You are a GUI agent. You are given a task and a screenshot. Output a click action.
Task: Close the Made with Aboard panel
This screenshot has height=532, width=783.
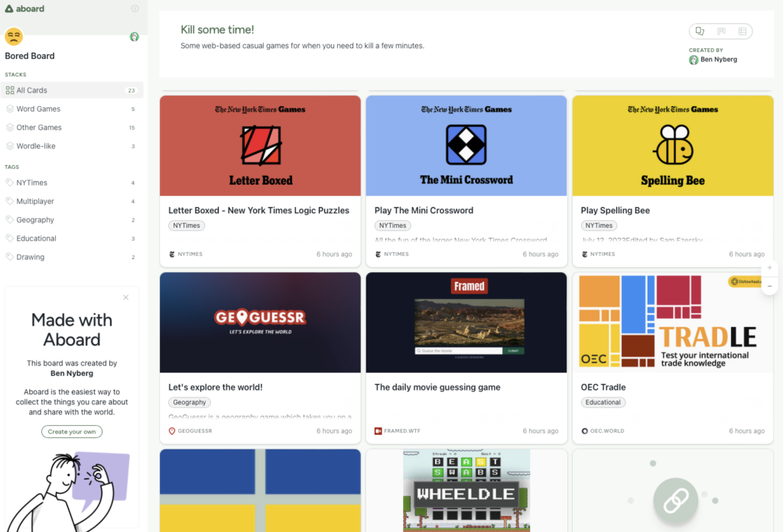126,297
